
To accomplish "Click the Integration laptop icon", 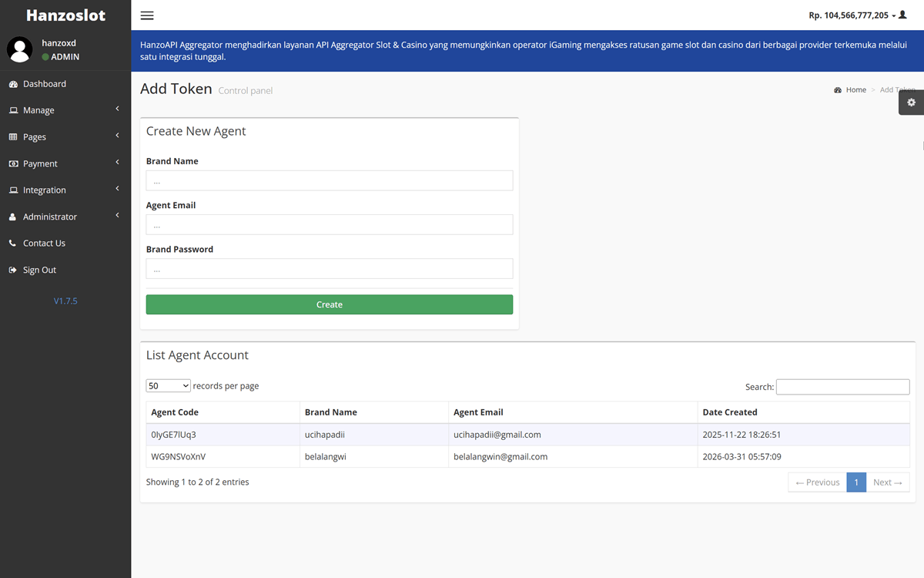I will point(13,190).
